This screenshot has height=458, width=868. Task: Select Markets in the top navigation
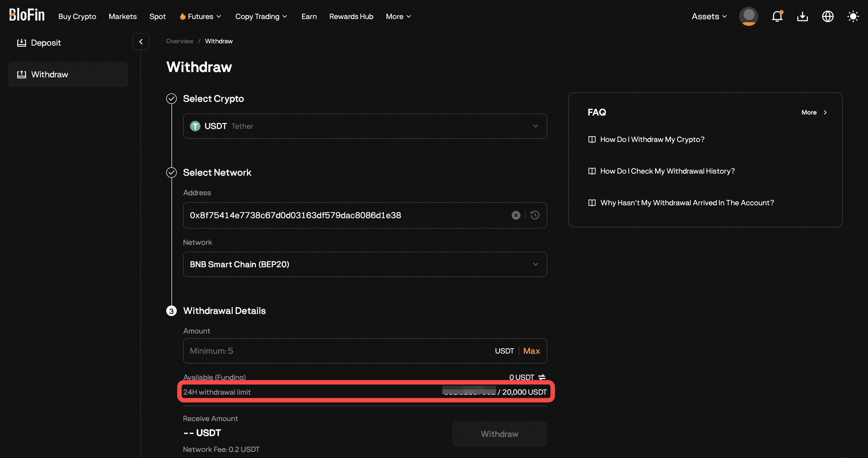pyautogui.click(x=123, y=16)
